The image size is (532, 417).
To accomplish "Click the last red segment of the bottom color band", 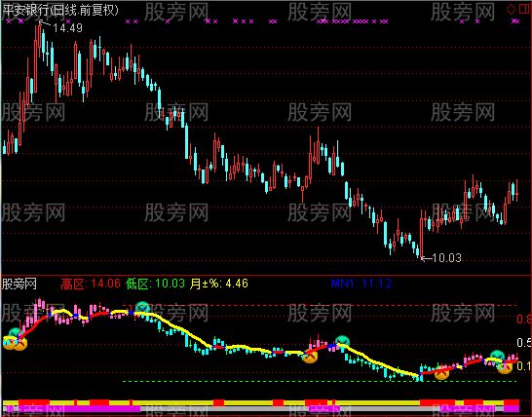I will (512, 402).
